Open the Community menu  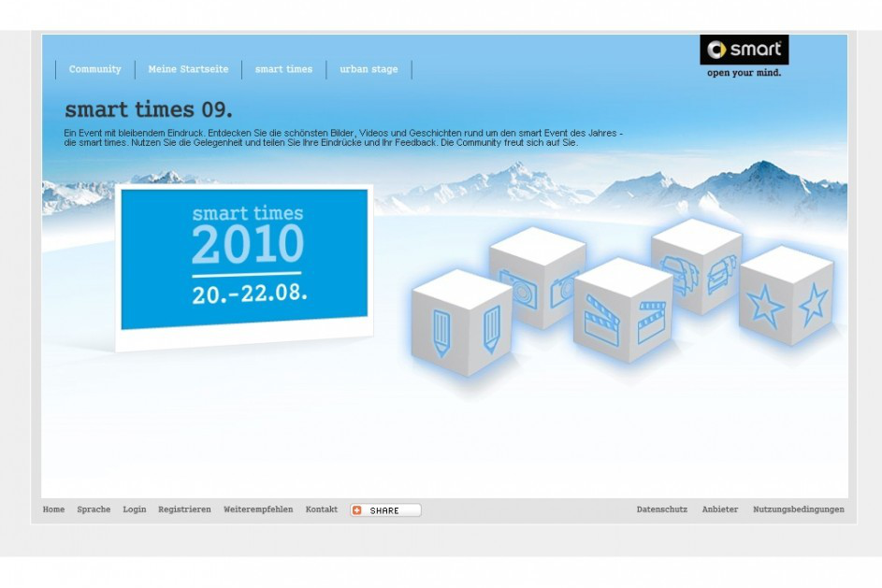point(95,69)
